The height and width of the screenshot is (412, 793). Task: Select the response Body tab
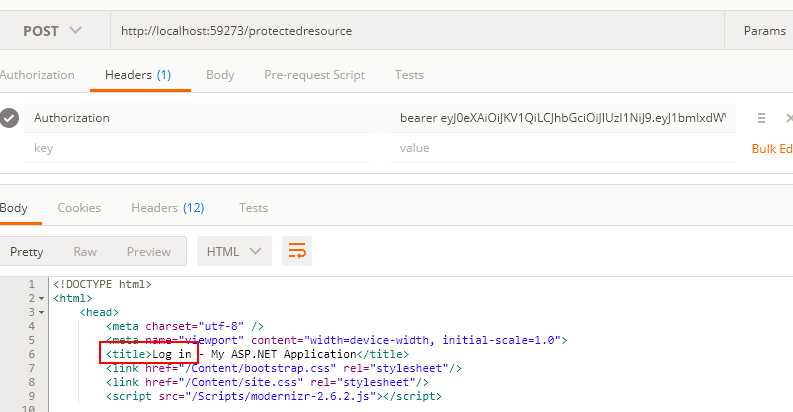point(14,208)
